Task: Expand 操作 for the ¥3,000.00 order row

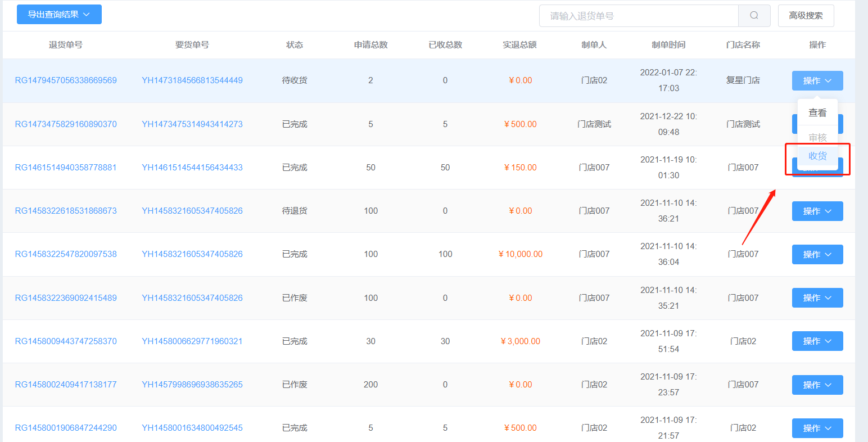Action: 817,341
